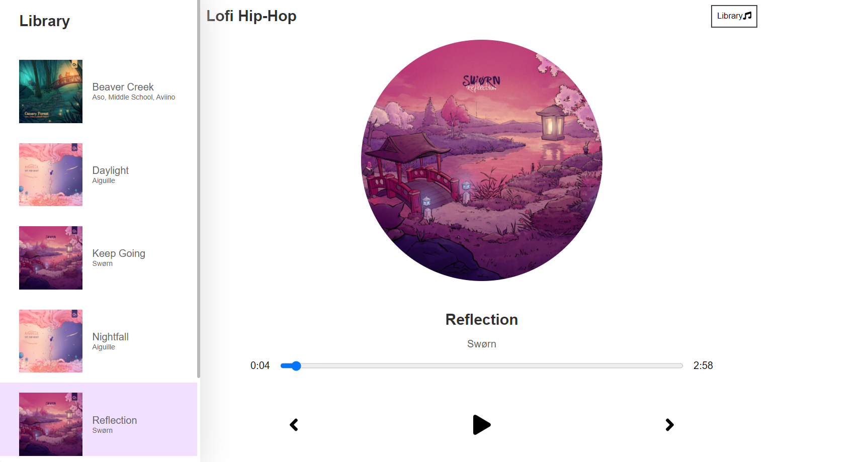Click the blue slider thumb handle

[296, 366]
